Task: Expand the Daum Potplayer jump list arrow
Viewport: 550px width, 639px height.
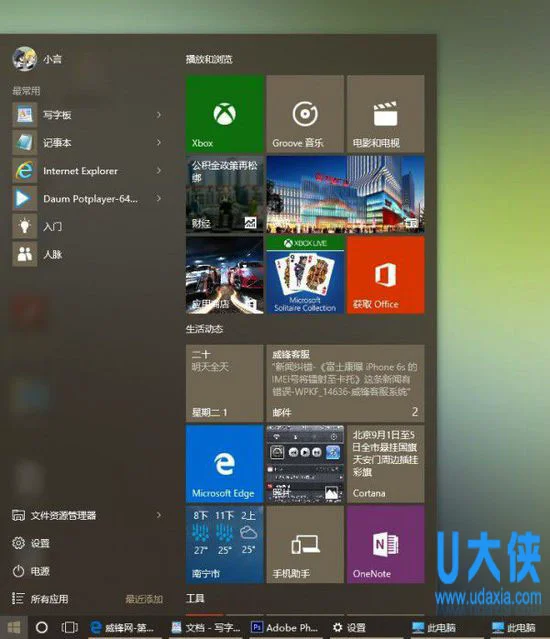Action: pos(159,198)
